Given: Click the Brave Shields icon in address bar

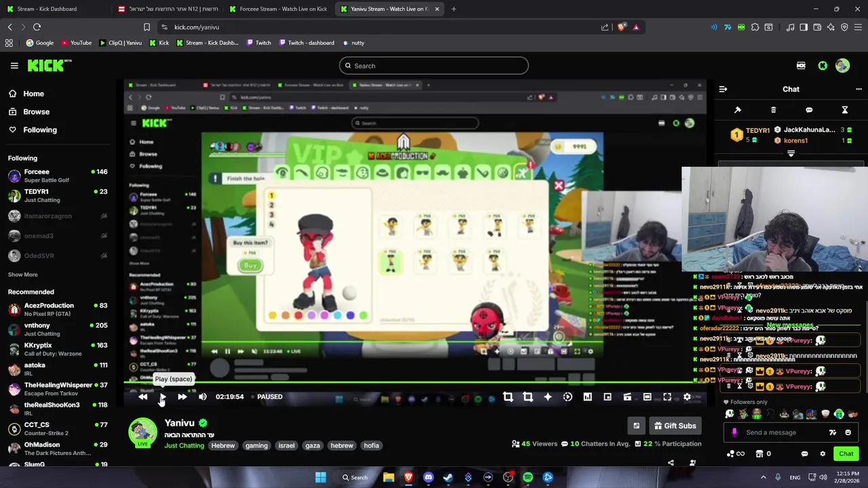Looking at the screenshot, I should coord(620,27).
